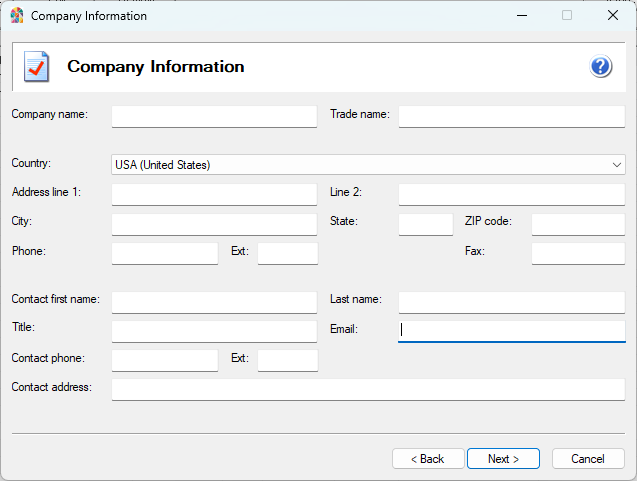The width and height of the screenshot is (637, 481).
Task: Select the ZIP code field
Action: (578, 225)
